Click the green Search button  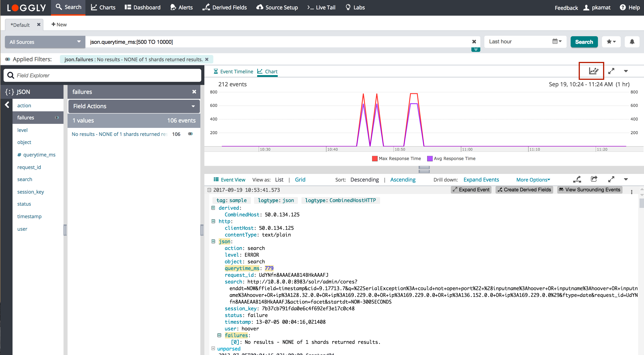(584, 42)
